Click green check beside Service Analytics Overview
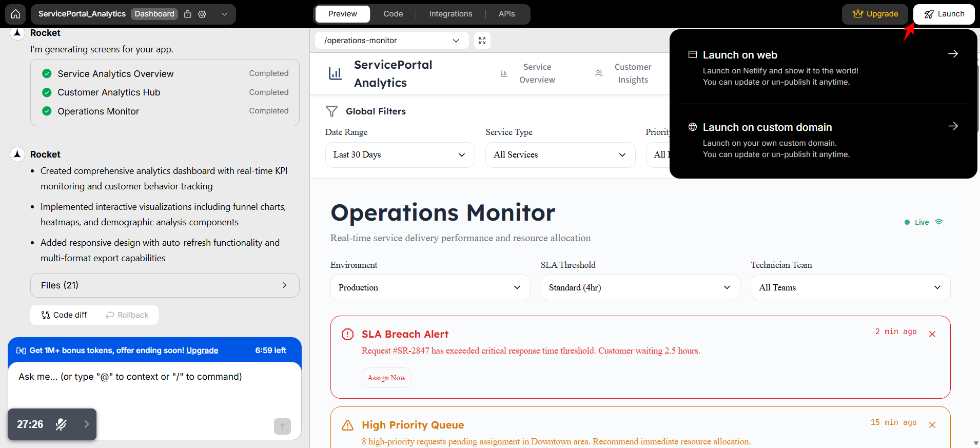 point(47,73)
